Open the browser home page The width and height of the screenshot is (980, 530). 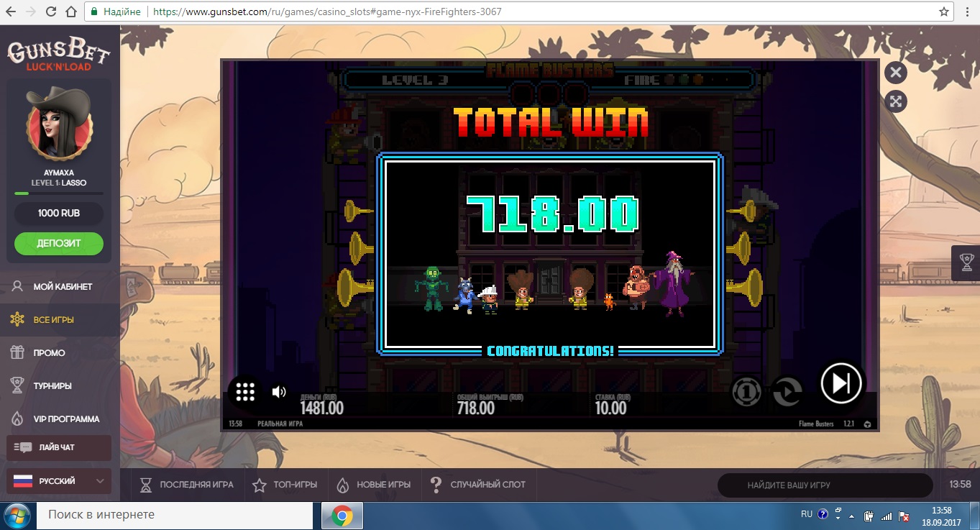pos(70,12)
